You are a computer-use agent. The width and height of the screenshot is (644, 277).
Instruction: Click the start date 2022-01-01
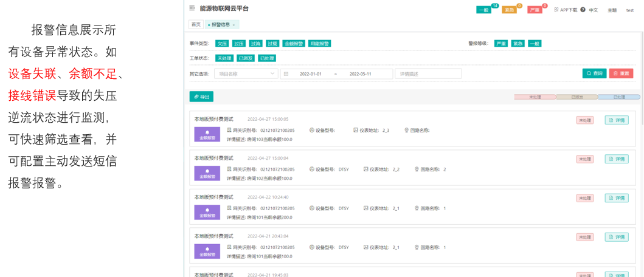click(311, 74)
